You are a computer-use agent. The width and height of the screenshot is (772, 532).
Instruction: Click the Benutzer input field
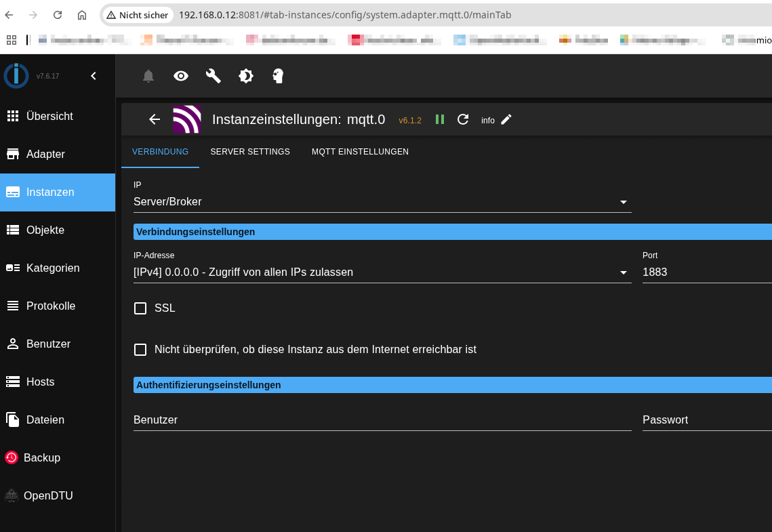[382, 420]
